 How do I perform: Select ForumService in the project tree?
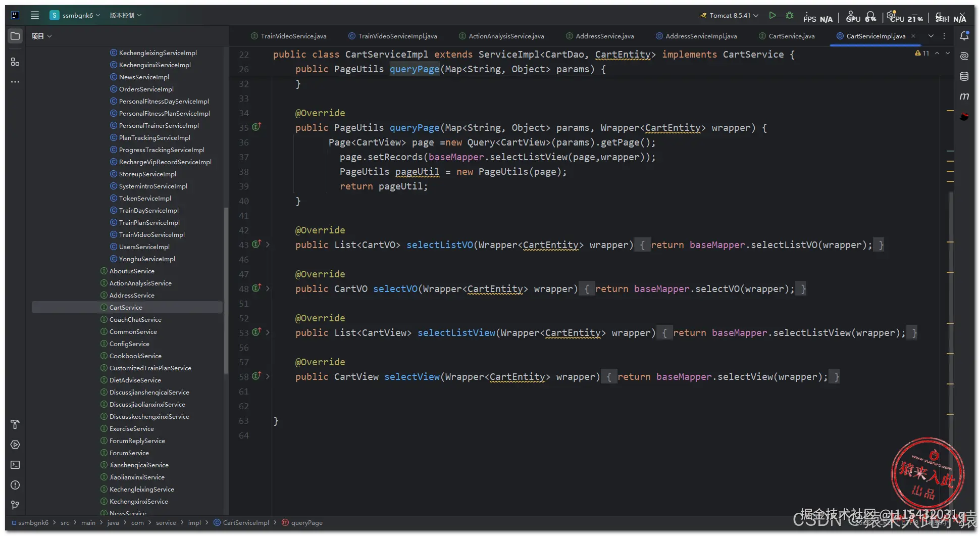(129, 453)
